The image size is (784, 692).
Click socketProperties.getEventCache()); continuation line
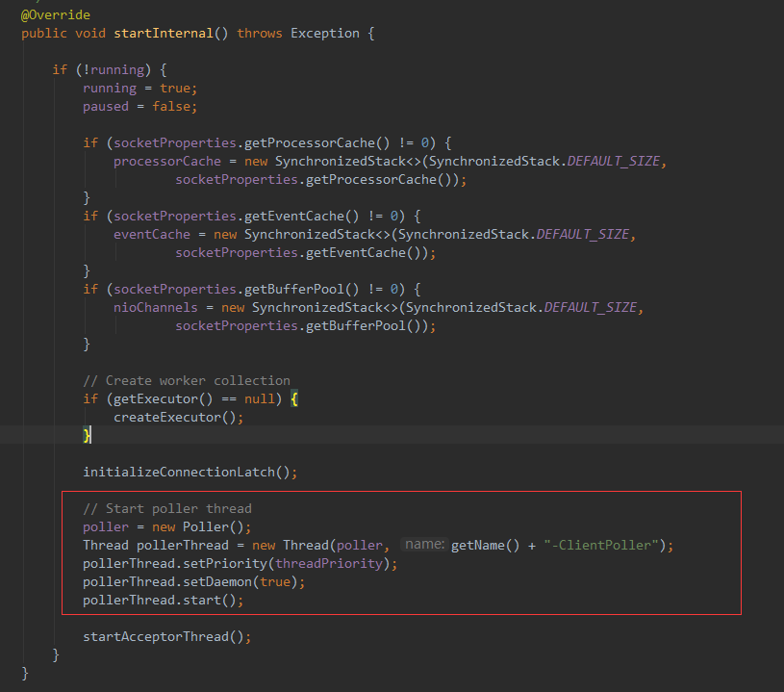point(306,253)
